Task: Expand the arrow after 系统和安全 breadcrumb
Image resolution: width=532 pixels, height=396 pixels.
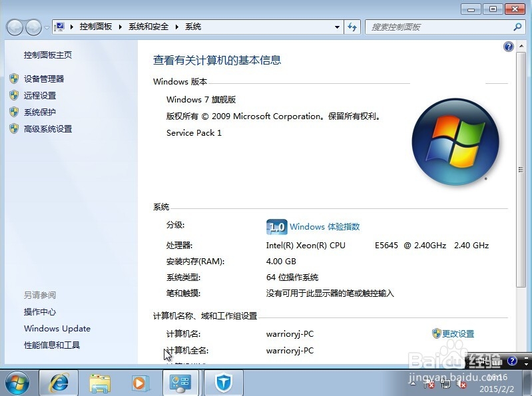Action: 176,27
